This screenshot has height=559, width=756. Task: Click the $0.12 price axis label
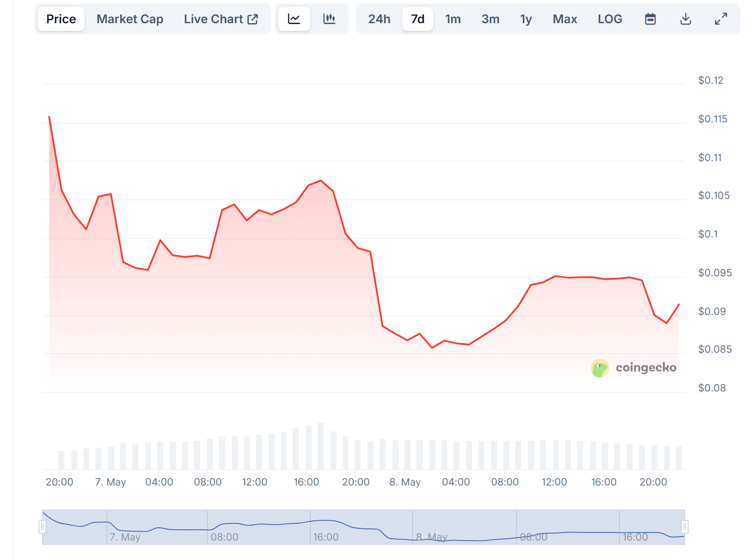pos(710,80)
